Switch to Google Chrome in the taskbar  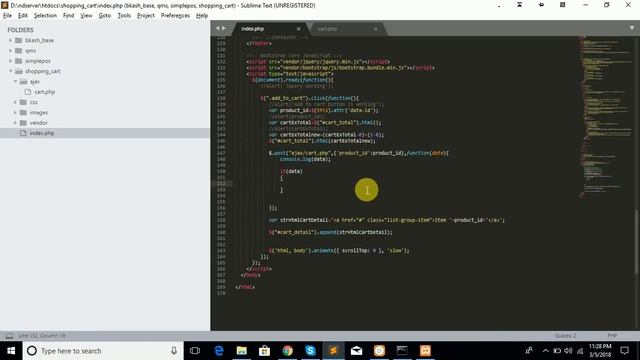click(x=287, y=351)
